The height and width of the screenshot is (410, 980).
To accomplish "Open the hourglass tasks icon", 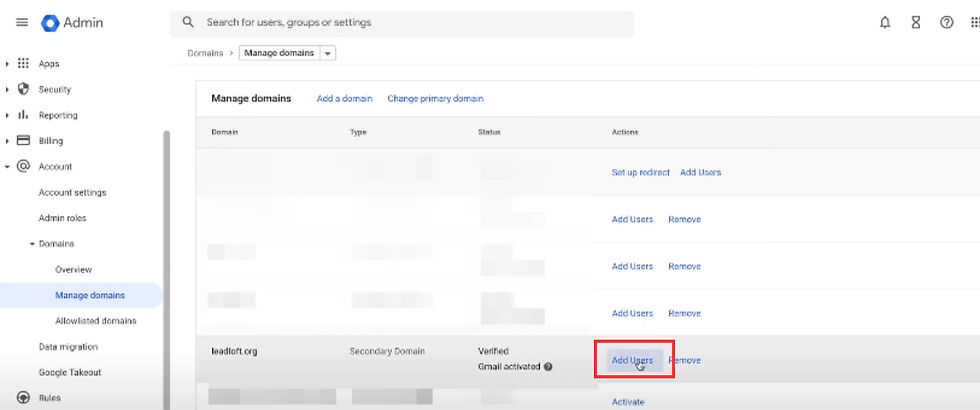I will coord(916,23).
